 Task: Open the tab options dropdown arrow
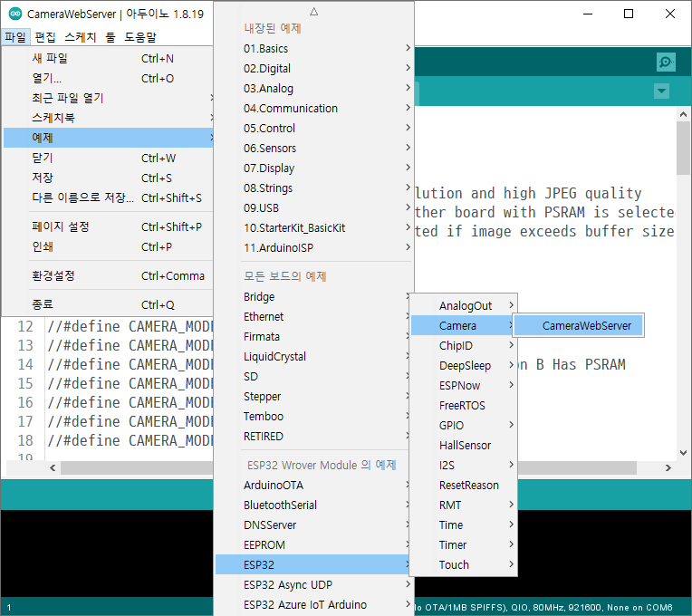pos(661,91)
